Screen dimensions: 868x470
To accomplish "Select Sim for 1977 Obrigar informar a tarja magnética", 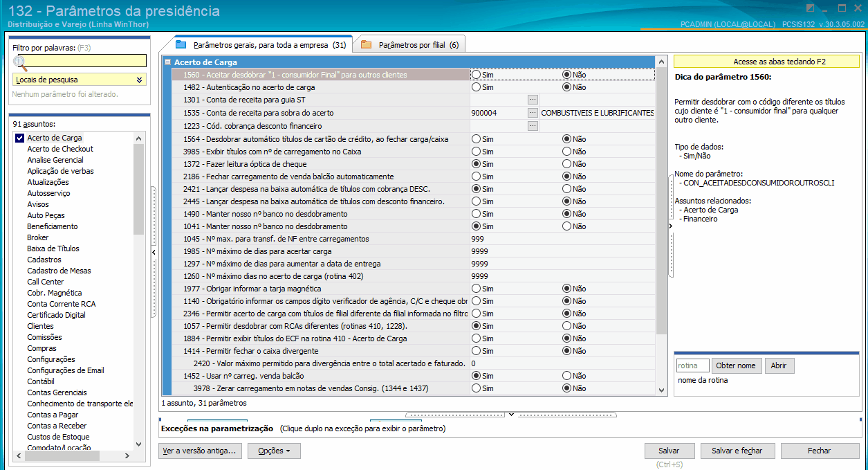I will pos(477,289).
